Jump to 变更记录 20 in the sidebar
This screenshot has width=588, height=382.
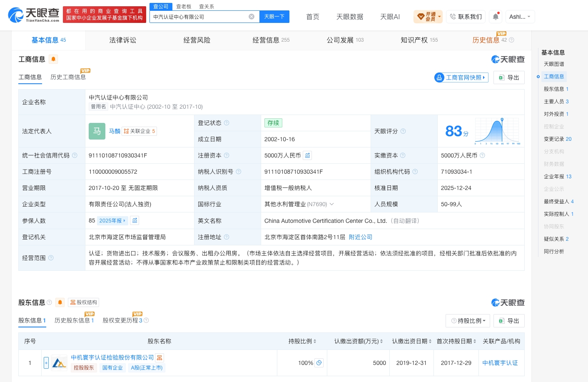coord(558,139)
